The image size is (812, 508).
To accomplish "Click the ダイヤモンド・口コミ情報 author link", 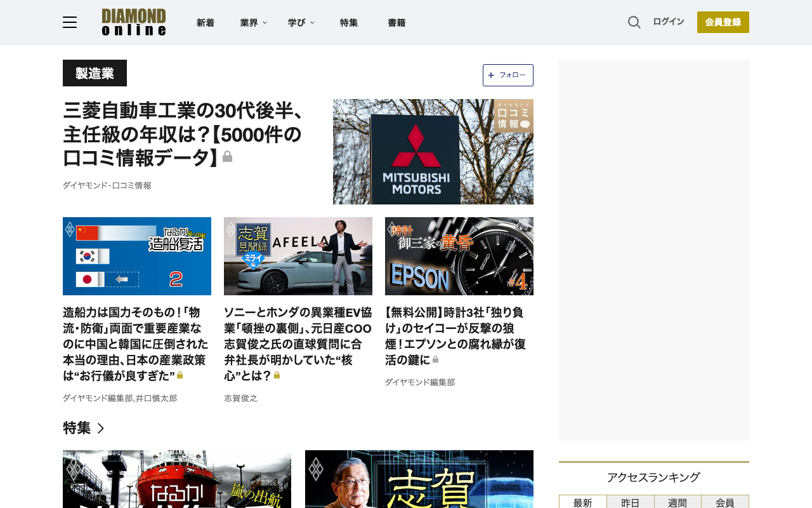I will [107, 185].
